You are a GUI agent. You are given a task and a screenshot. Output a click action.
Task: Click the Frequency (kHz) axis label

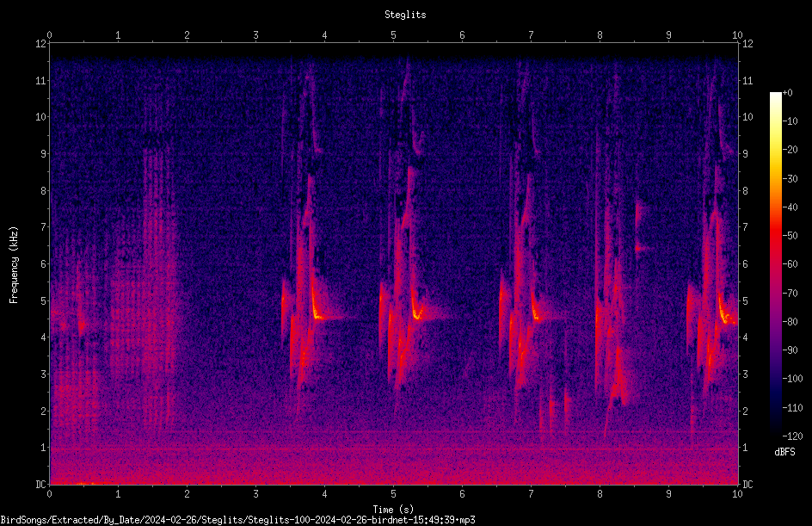[14, 265]
